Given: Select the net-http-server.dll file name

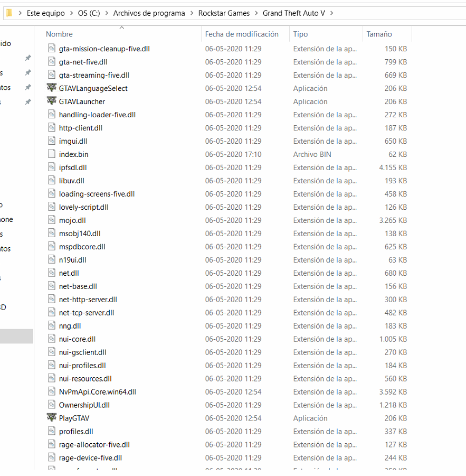Looking at the screenshot, I should (88, 300).
